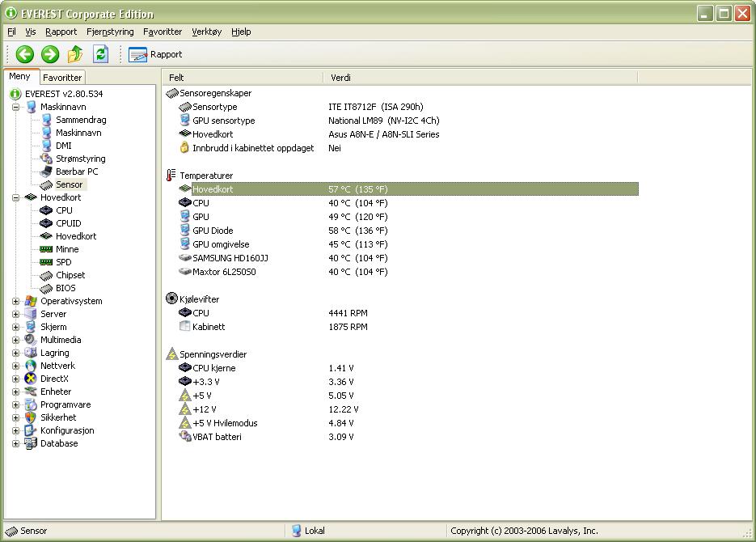The height and width of the screenshot is (542, 756).
Task: Expand the DirectX tree node
Action: 15,379
